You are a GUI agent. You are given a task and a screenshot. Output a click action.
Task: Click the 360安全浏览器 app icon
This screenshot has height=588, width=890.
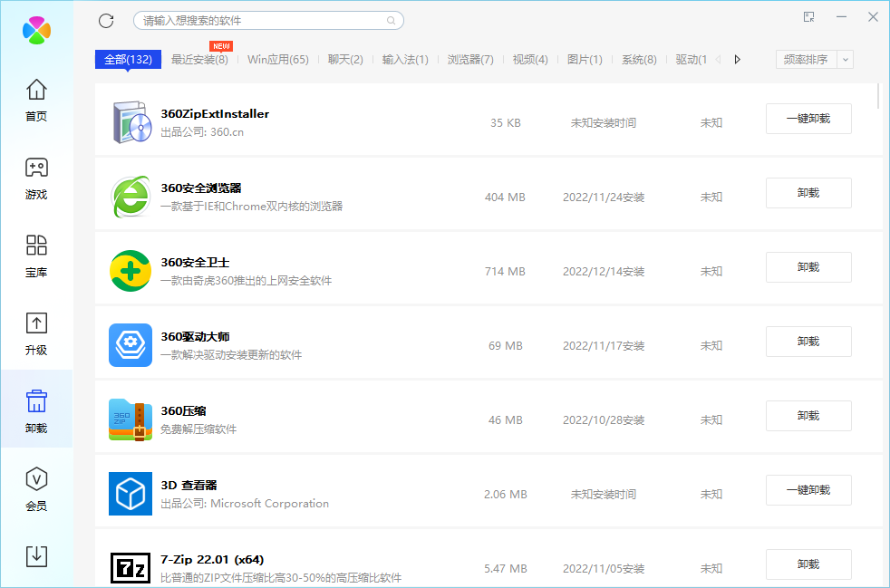tap(131, 197)
